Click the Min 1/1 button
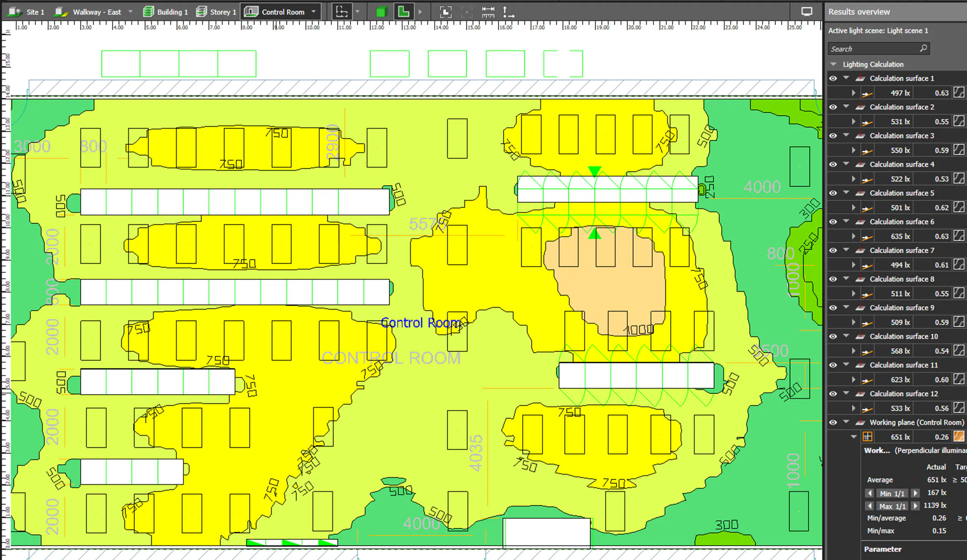 892,494
